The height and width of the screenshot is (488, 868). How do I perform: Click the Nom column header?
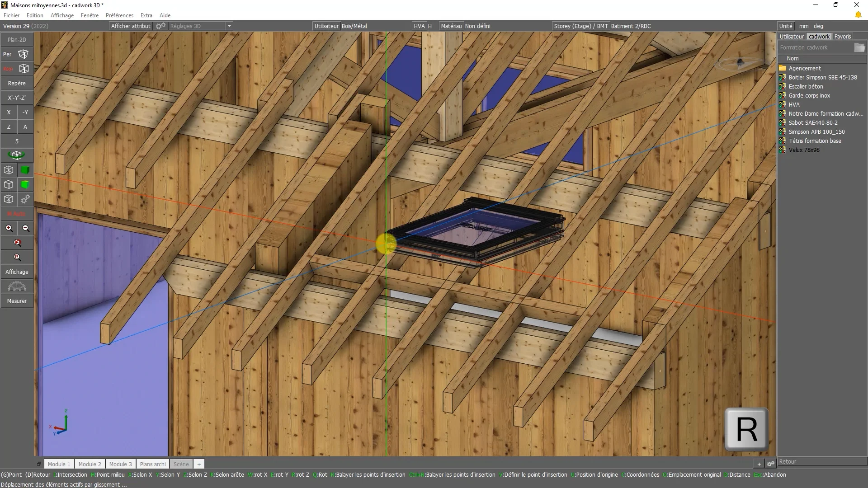pos(821,58)
